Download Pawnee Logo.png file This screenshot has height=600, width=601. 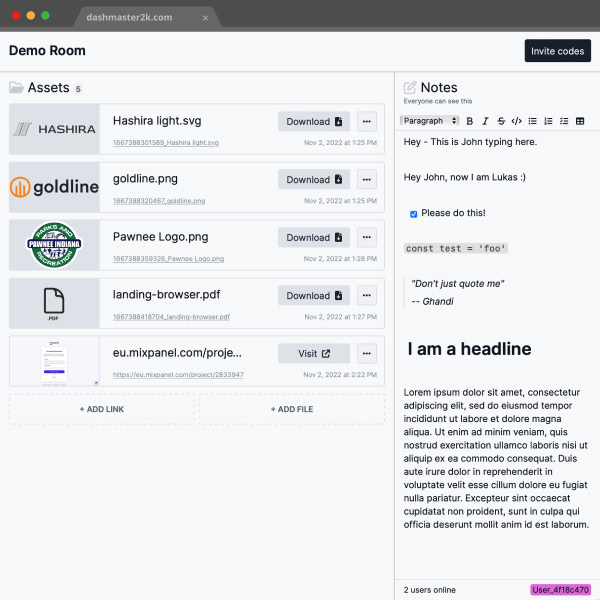314,237
